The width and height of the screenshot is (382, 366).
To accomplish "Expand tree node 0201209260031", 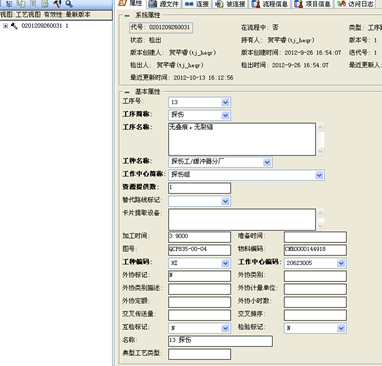I will 5,26.
